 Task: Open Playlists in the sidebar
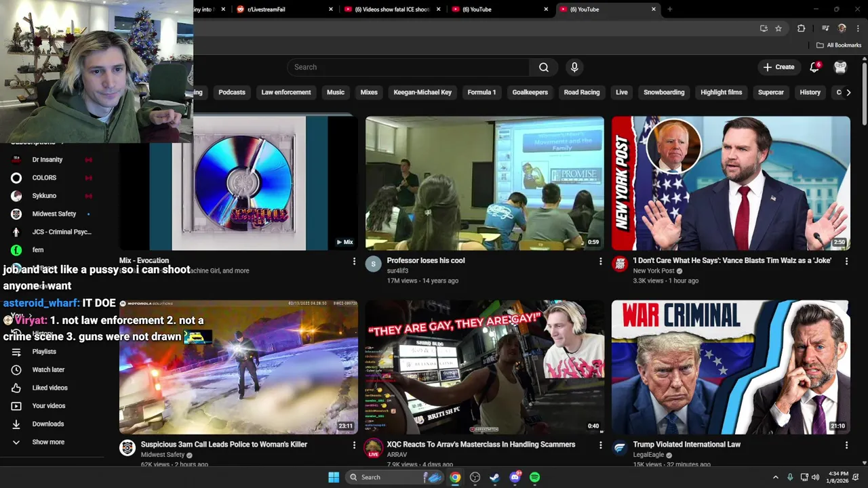44,352
